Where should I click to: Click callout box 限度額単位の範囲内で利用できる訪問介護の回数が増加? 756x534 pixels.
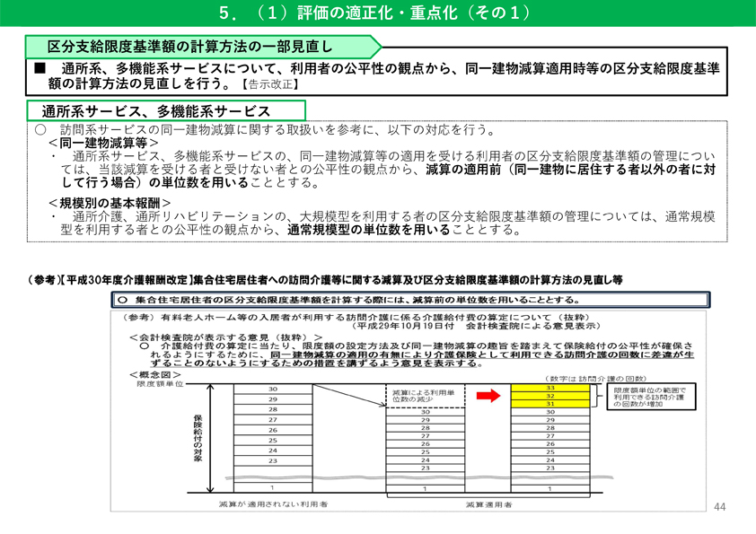pyautogui.click(x=651, y=397)
